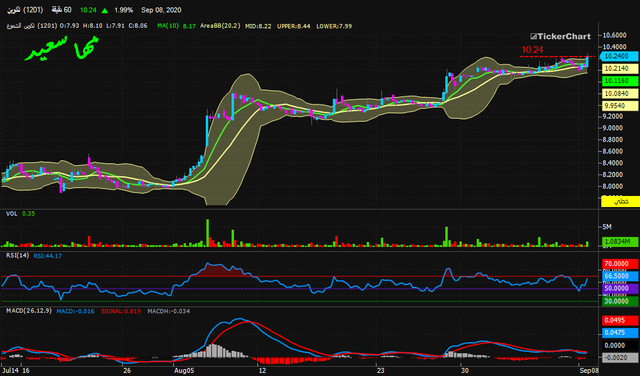The width and height of the screenshot is (640, 376).
Task: Click the MA value 8.17
Action: click(x=189, y=26)
